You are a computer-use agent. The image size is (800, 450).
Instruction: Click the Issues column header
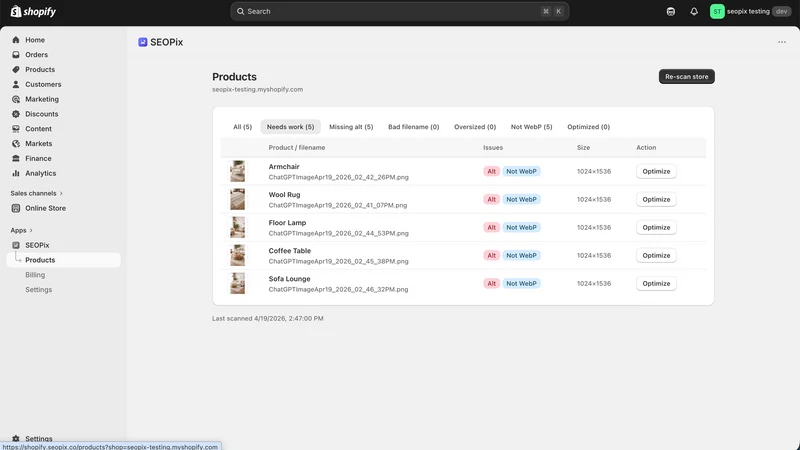[493, 147]
